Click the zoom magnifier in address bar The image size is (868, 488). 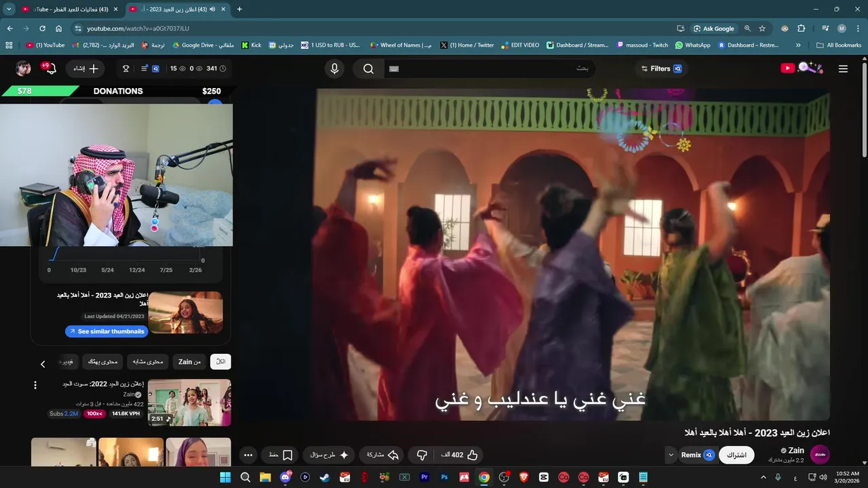pos(747,28)
